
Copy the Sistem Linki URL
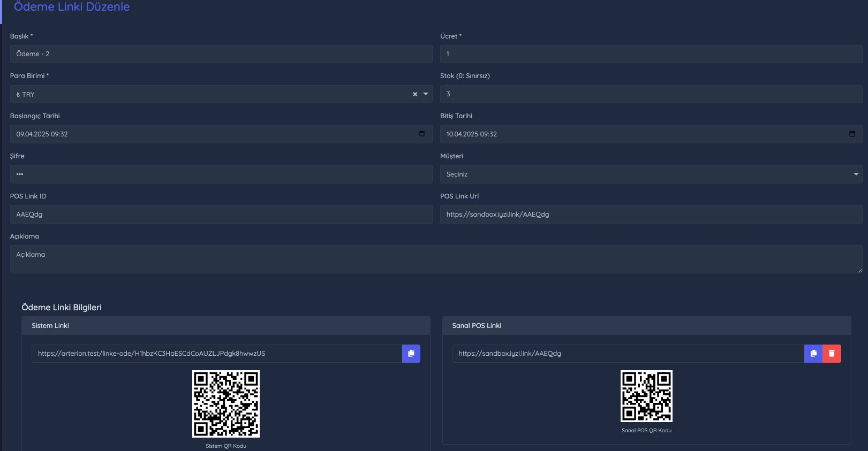point(411,354)
